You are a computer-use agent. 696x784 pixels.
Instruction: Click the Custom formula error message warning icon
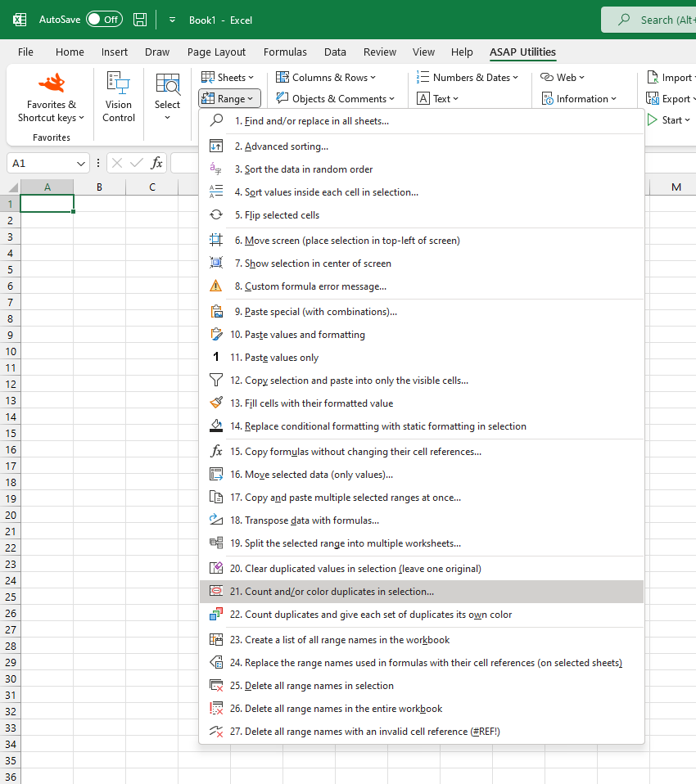click(216, 286)
